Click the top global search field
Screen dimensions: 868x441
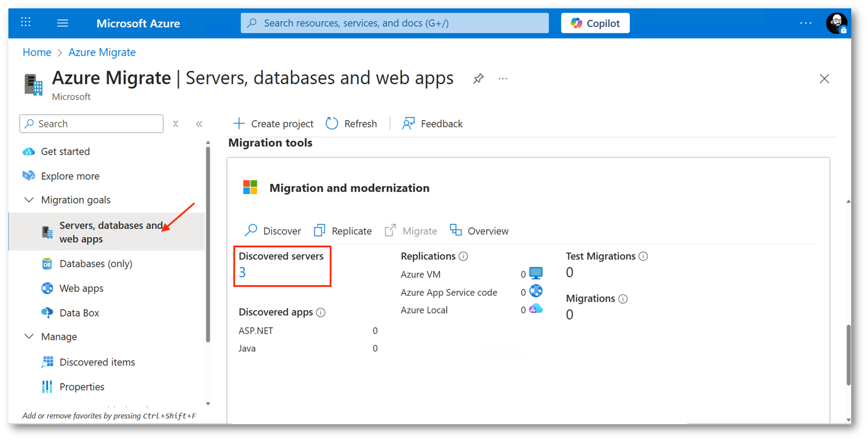[x=394, y=23]
